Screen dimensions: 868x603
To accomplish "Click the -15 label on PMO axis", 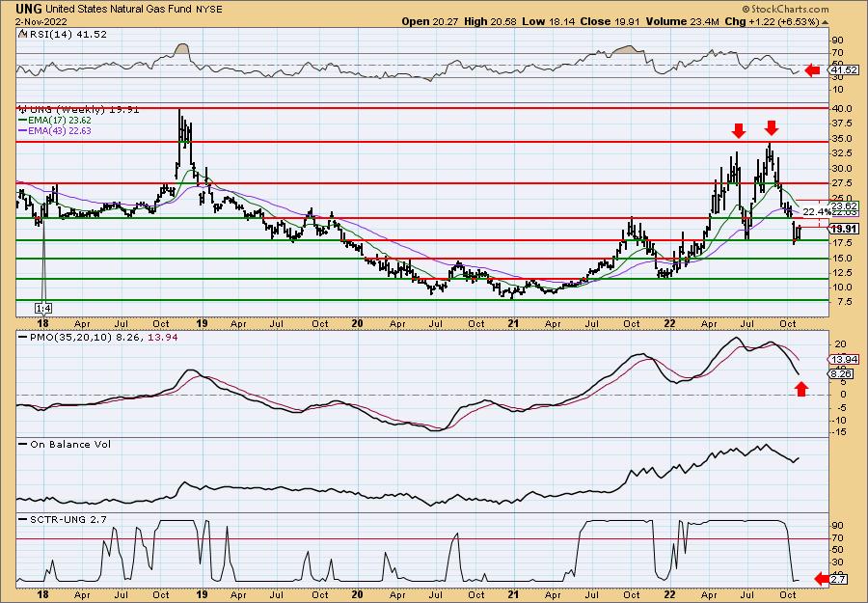I will point(840,432).
